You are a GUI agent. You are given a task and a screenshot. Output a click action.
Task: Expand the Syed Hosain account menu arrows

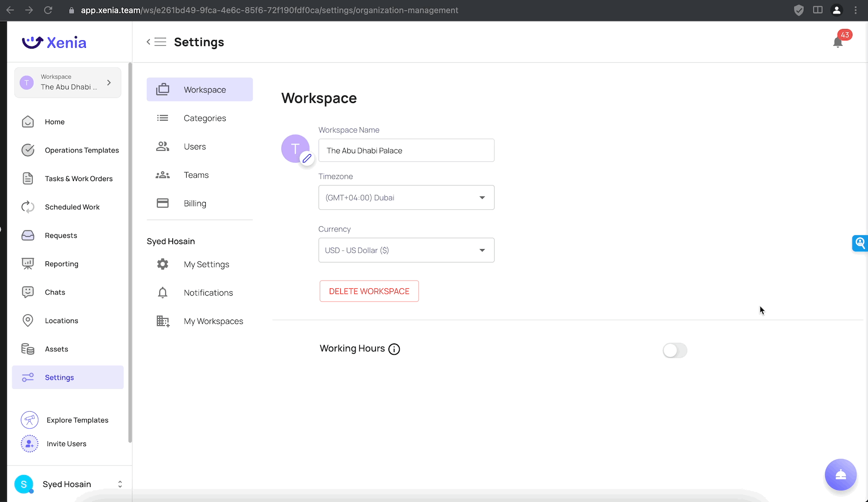click(x=120, y=484)
